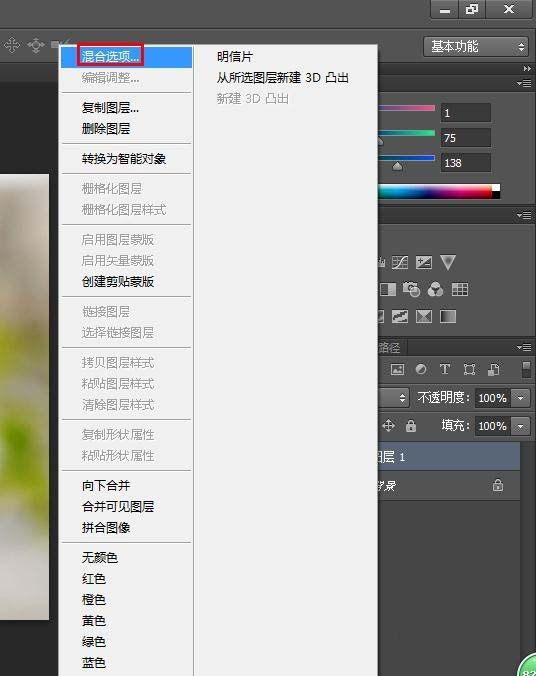Filter layers by adjustment layers icon
The height and width of the screenshot is (676, 536).
[x=421, y=369]
